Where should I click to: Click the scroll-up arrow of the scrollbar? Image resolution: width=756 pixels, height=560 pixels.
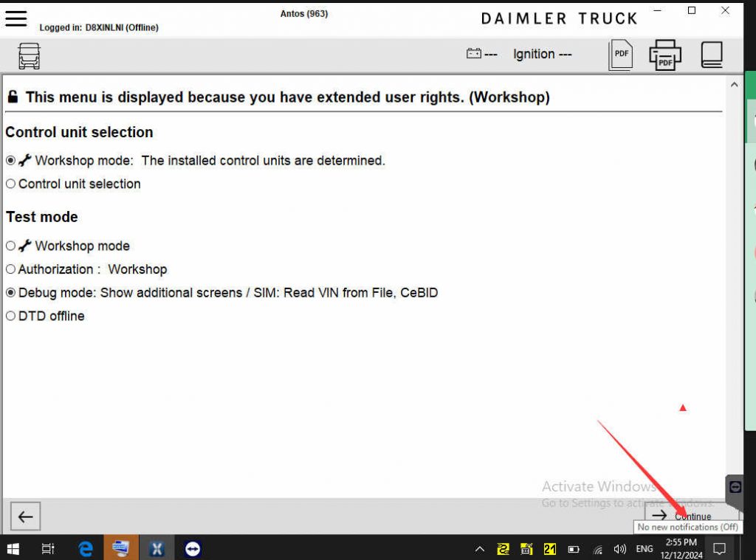[734, 85]
